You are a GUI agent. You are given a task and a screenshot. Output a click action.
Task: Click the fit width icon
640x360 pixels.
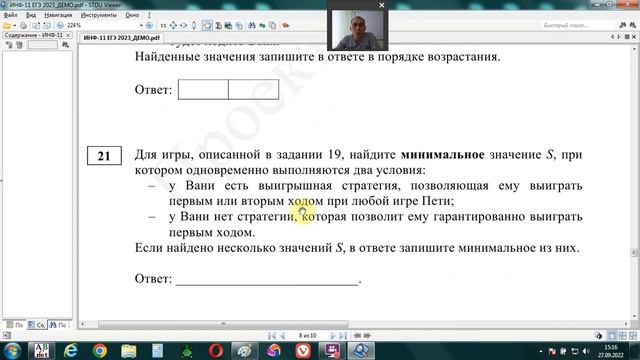click(184, 25)
